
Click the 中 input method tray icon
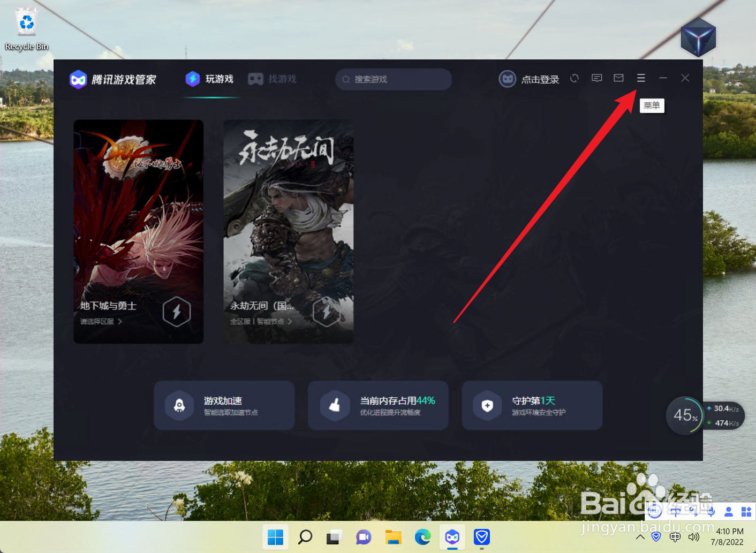[675, 537]
